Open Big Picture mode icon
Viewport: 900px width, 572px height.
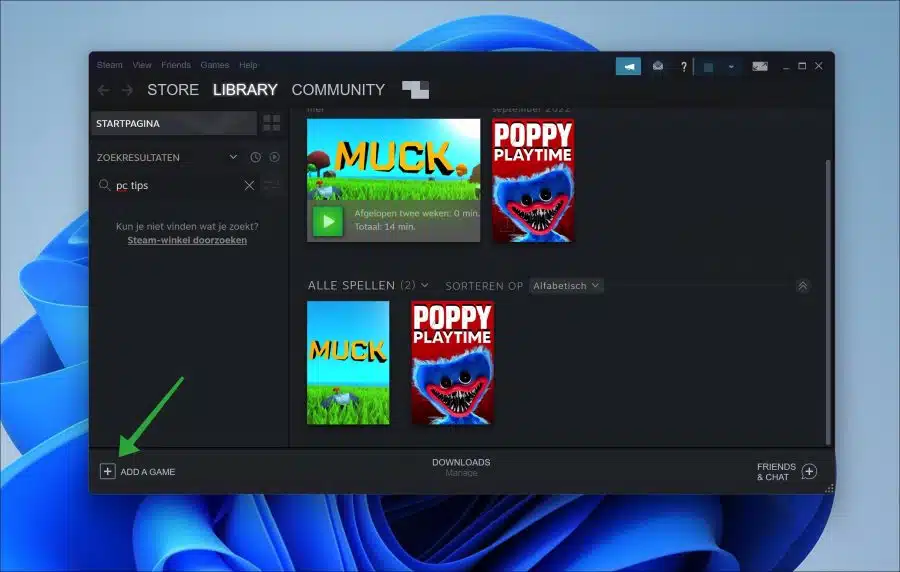[x=760, y=67]
